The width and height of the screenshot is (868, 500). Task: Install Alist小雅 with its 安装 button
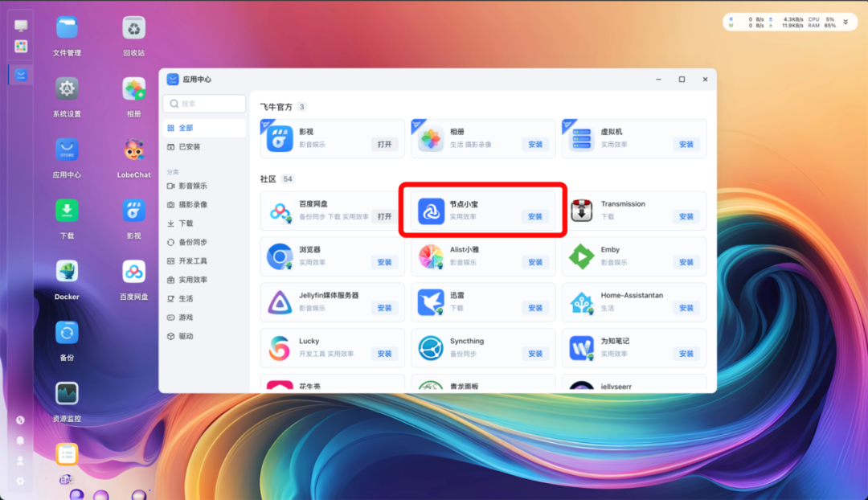tap(535, 262)
